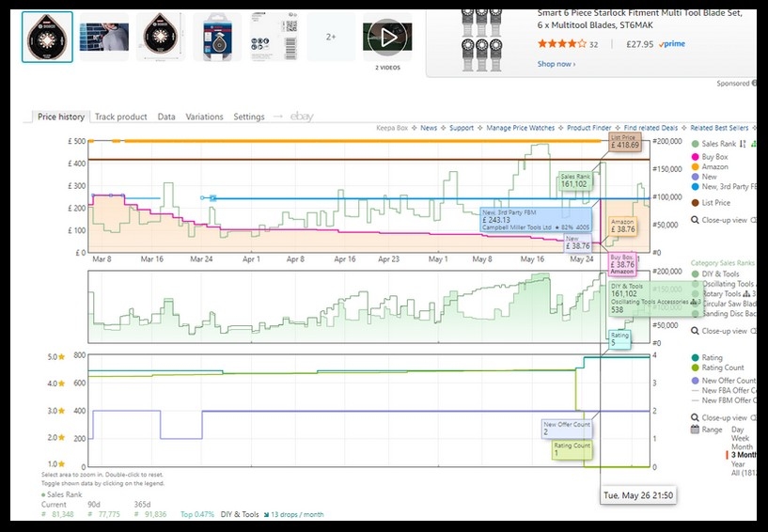Open Find related Deals link

[650, 128]
